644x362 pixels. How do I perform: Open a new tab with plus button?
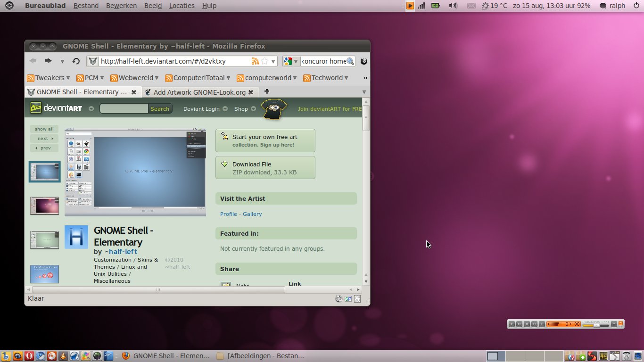(x=266, y=91)
